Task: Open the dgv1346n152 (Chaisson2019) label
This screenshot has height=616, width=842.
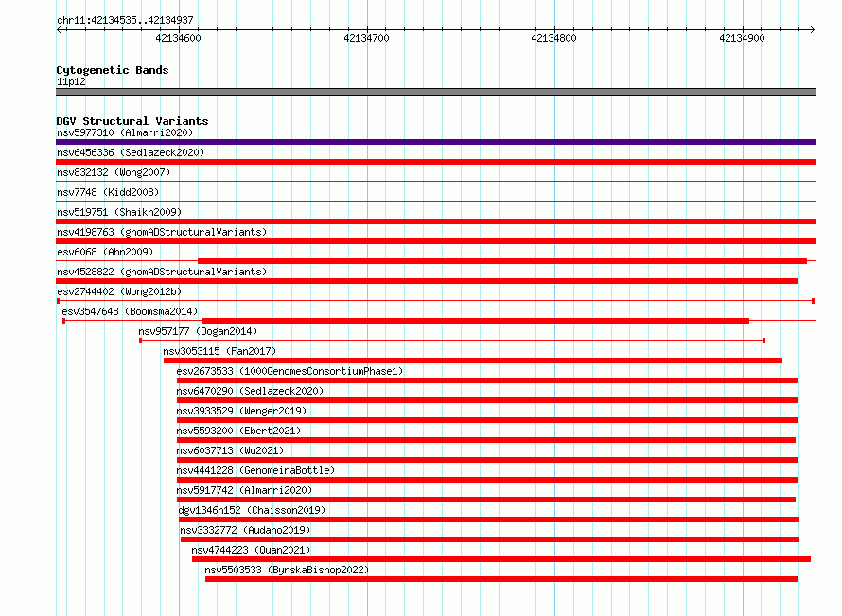Action: 252,510
